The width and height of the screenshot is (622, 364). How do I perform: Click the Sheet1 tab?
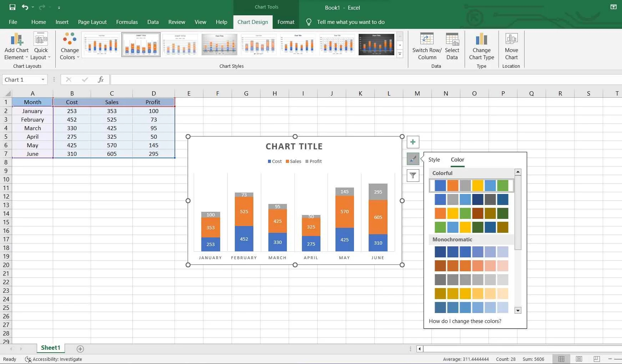click(x=50, y=348)
